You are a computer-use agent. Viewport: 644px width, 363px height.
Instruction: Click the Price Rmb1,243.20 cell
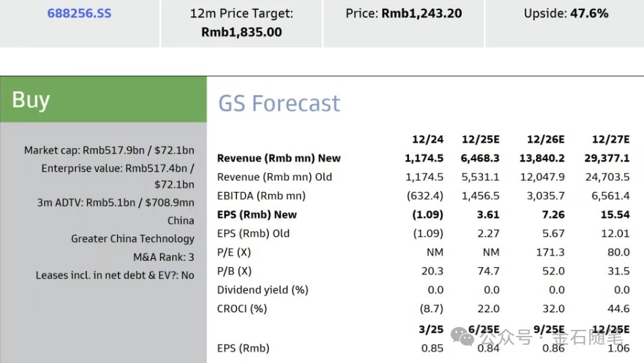click(404, 23)
